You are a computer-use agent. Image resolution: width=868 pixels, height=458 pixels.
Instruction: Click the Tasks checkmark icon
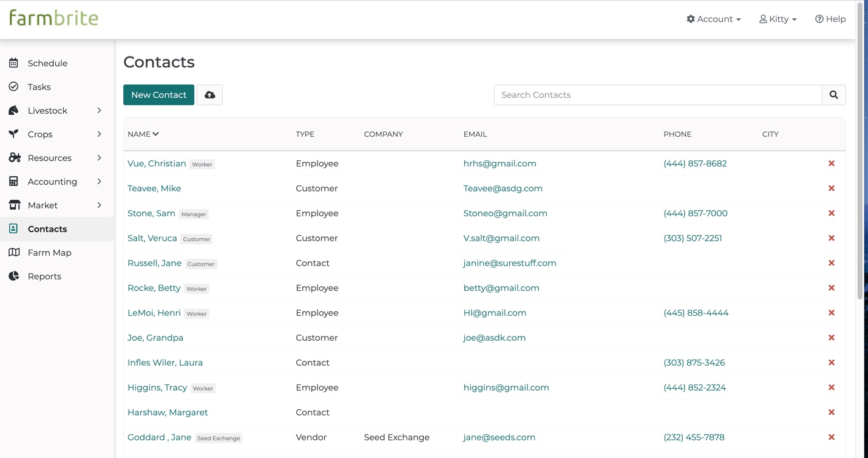[x=13, y=87]
